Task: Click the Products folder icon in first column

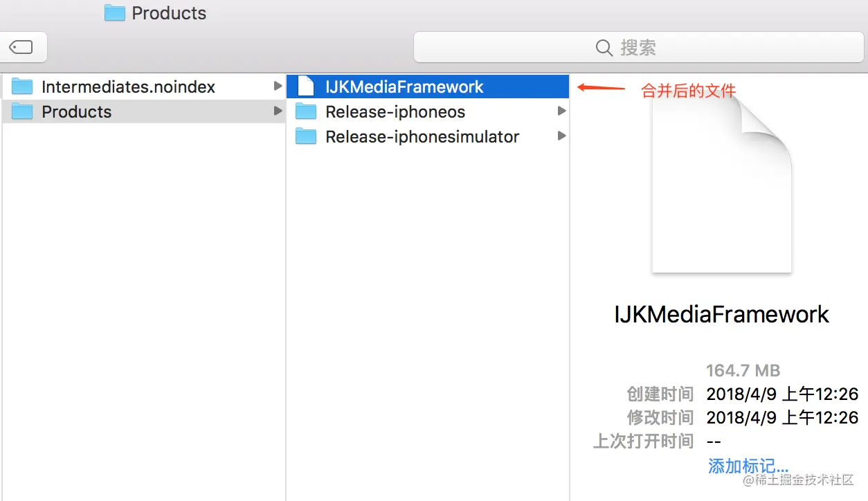Action: click(x=23, y=111)
